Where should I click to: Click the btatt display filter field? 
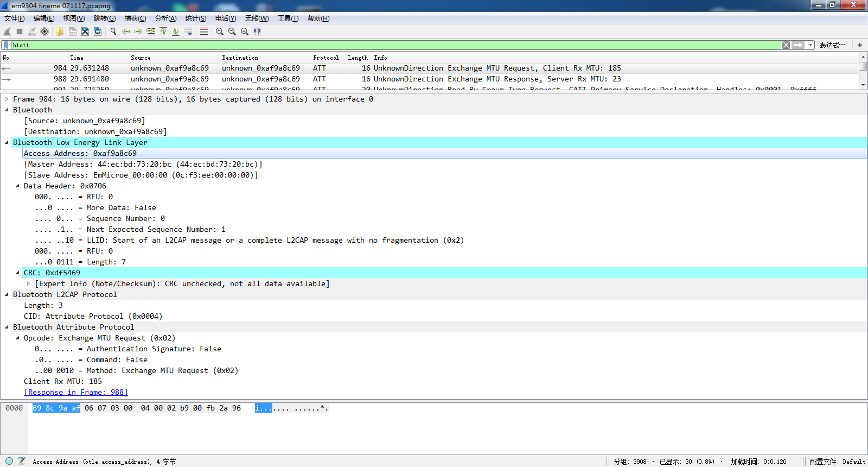(x=396, y=45)
